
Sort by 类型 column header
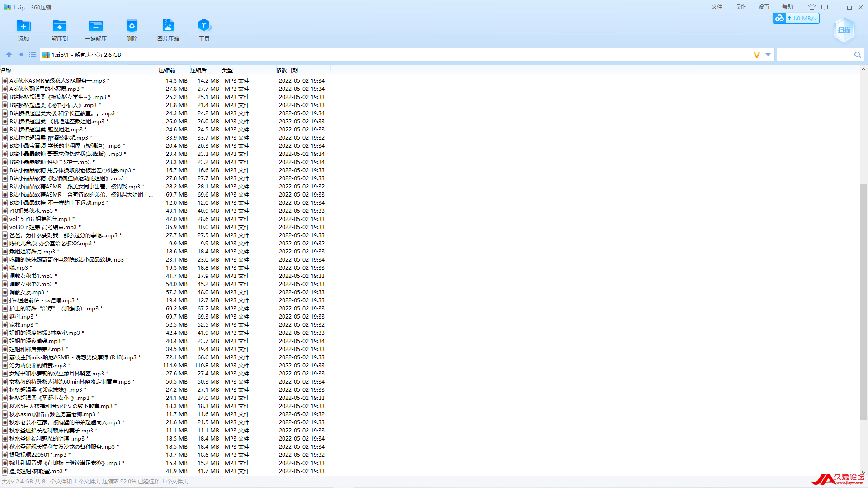tap(227, 70)
